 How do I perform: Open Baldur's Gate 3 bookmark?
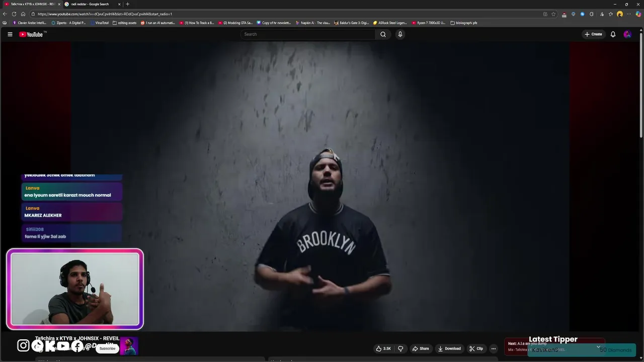pyautogui.click(x=352, y=23)
